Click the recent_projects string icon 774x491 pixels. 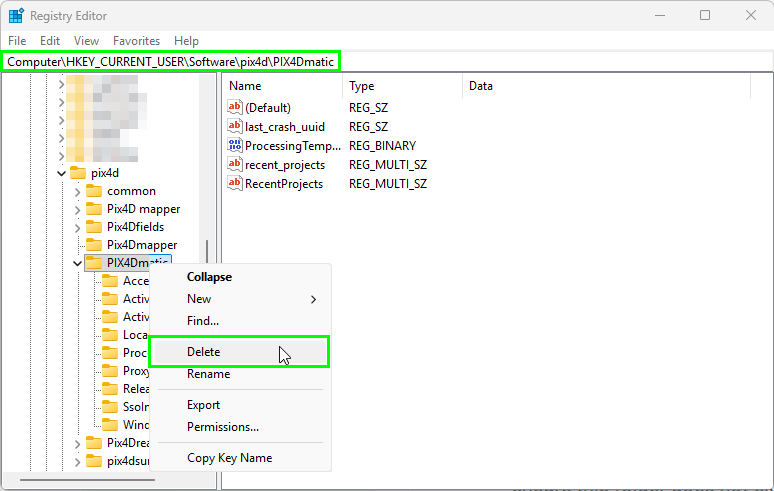pyautogui.click(x=234, y=164)
